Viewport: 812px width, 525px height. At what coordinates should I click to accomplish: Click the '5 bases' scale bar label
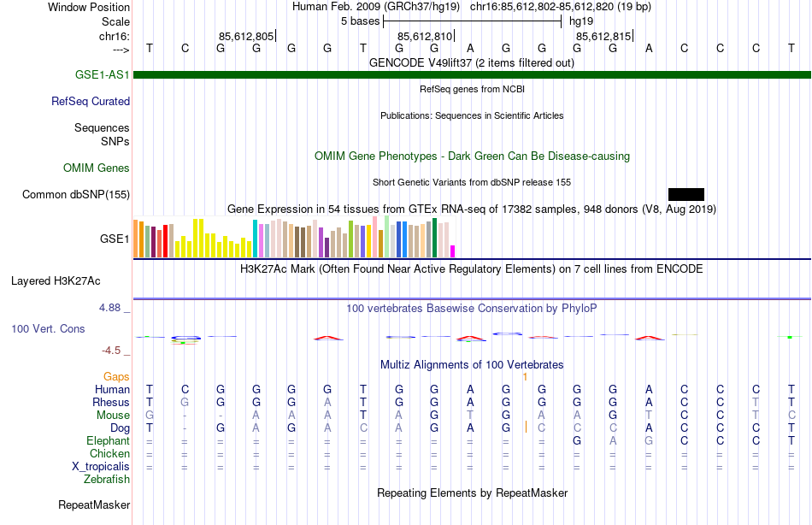361,21
